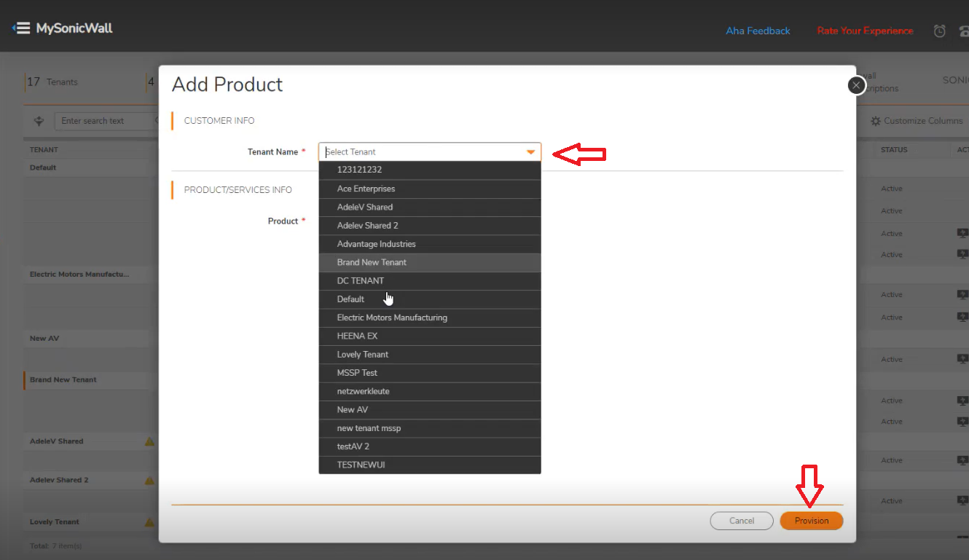Click the Cancel button
Image resolution: width=969 pixels, height=560 pixels.
[x=742, y=521]
